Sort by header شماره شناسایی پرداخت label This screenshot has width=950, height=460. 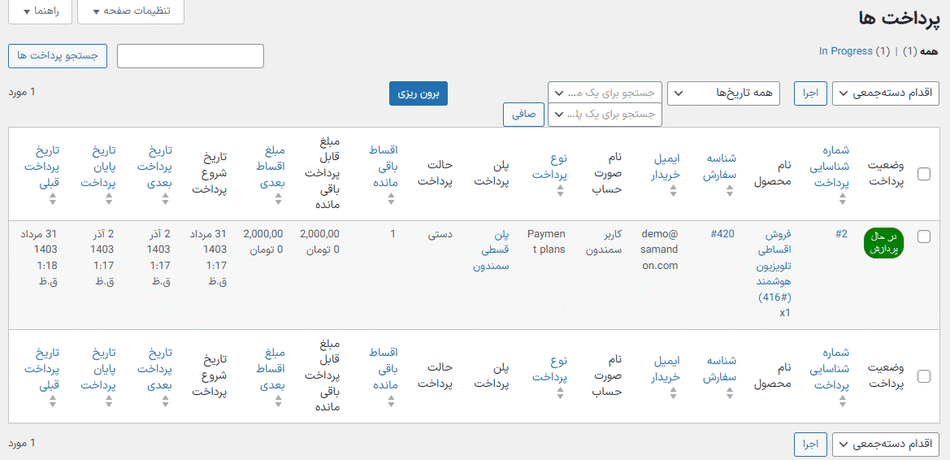[830, 167]
